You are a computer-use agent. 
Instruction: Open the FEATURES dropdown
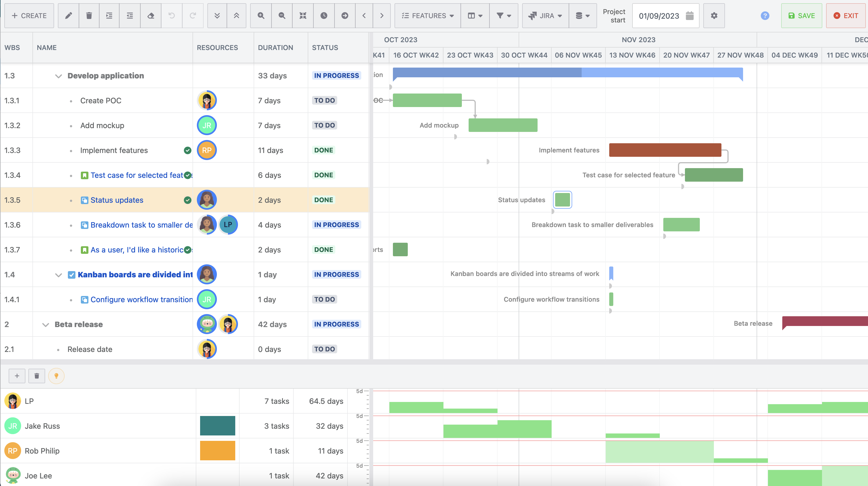(x=427, y=15)
